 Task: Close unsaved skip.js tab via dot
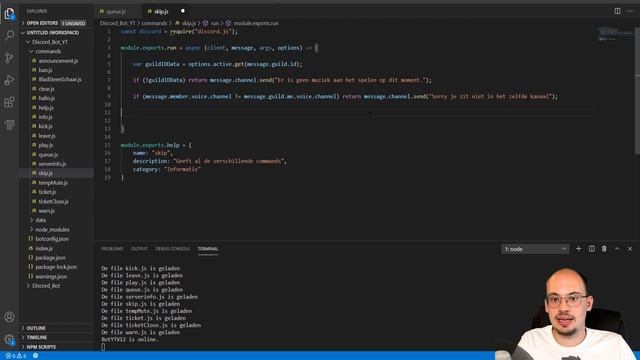pos(182,11)
